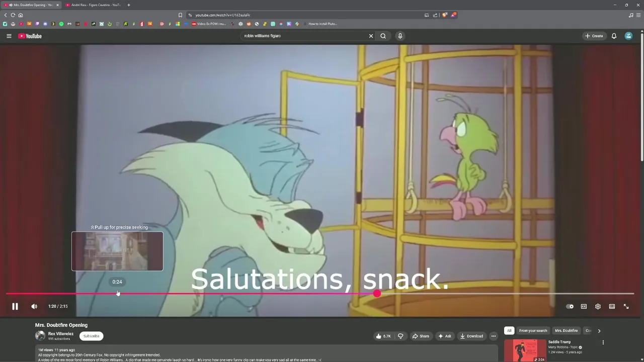Mute the video volume
Viewport: 644px width, 362px height.
coord(34,306)
